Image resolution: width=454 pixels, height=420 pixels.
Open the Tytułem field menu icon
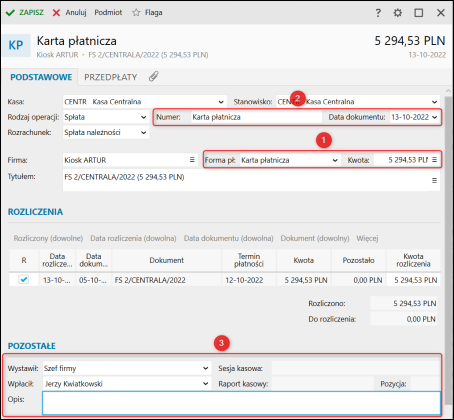(x=434, y=180)
